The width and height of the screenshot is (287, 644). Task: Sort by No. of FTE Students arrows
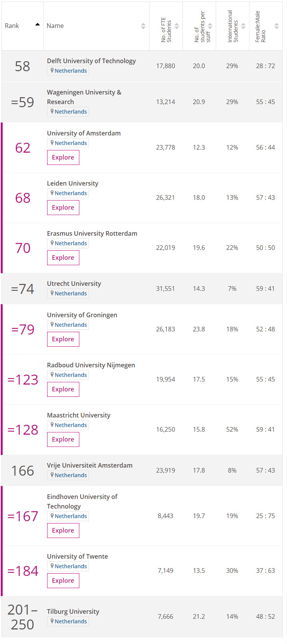pyautogui.click(x=177, y=26)
